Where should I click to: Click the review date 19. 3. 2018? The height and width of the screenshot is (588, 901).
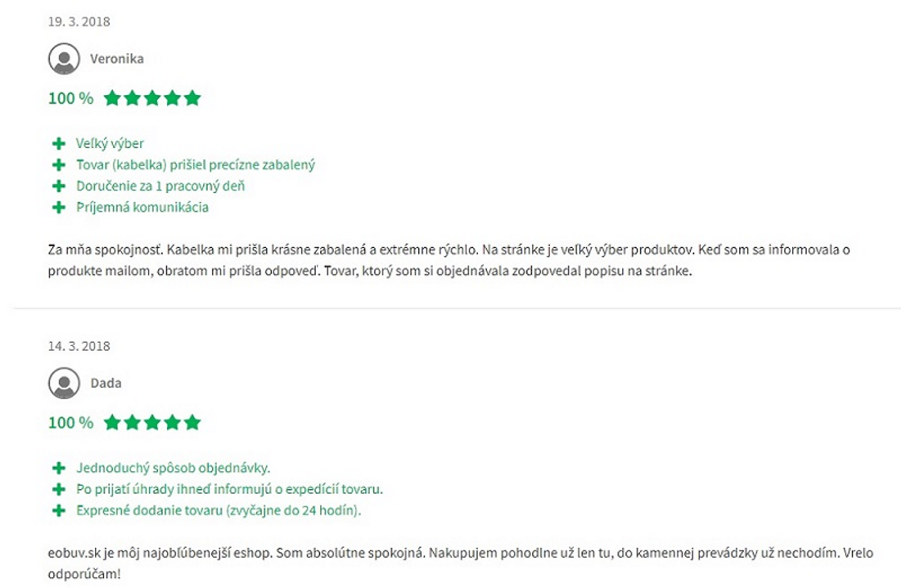click(79, 22)
